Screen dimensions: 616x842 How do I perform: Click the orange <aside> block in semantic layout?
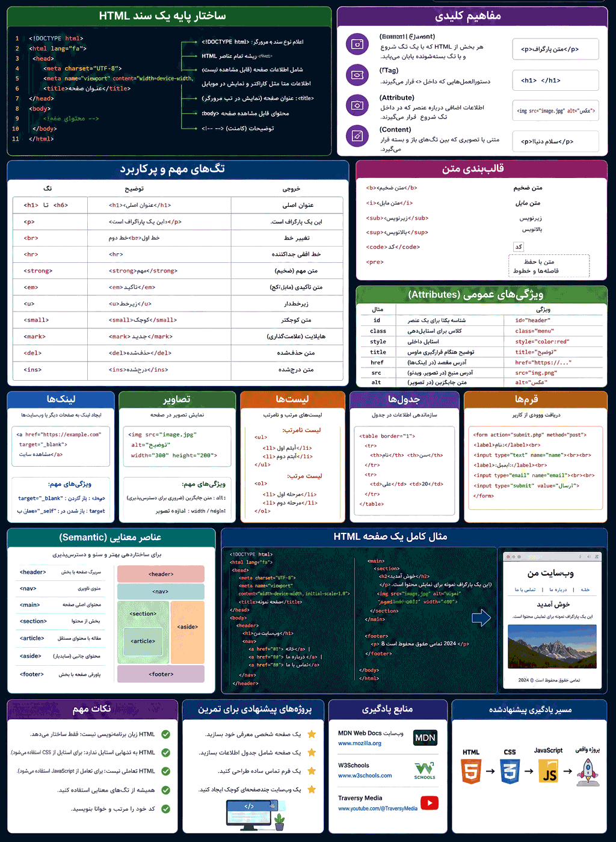point(188,632)
